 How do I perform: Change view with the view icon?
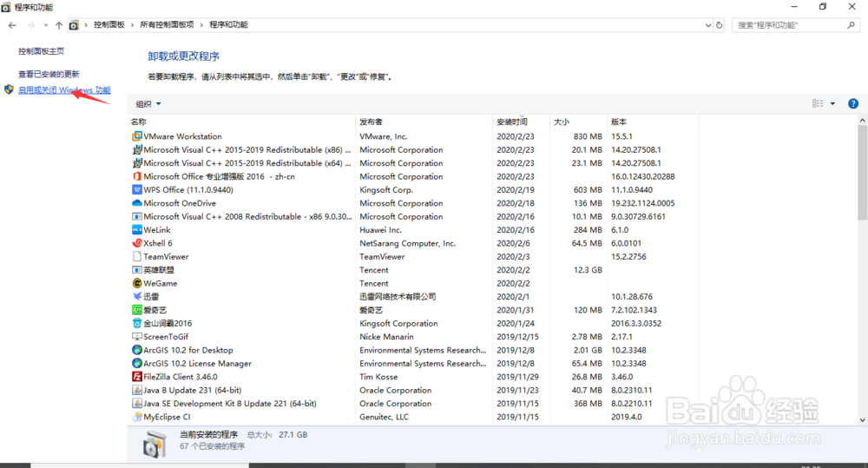click(x=818, y=103)
